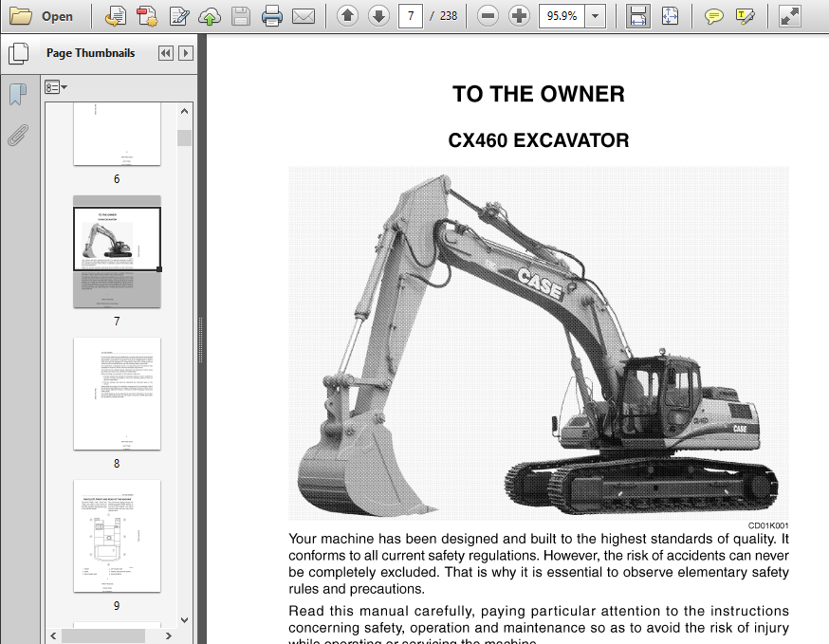
Task: Click the Zoom out minus button
Action: (488, 16)
